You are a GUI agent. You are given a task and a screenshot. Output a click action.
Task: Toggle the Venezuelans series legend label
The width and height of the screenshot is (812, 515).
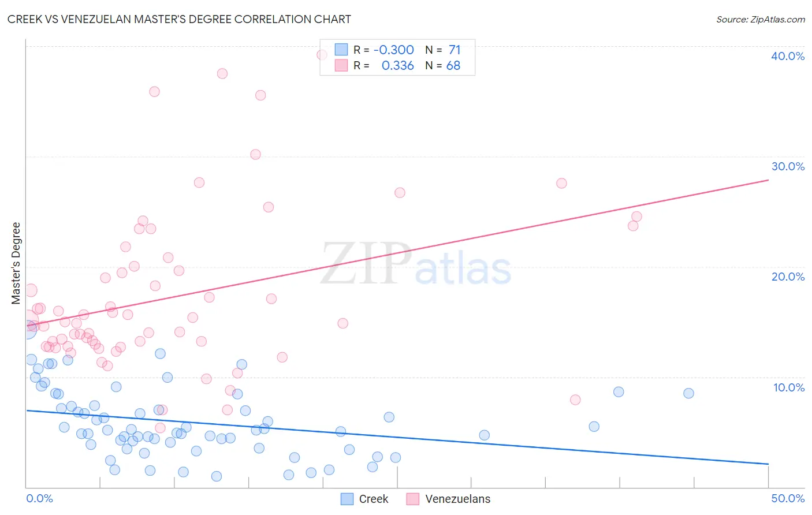click(x=458, y=499)
